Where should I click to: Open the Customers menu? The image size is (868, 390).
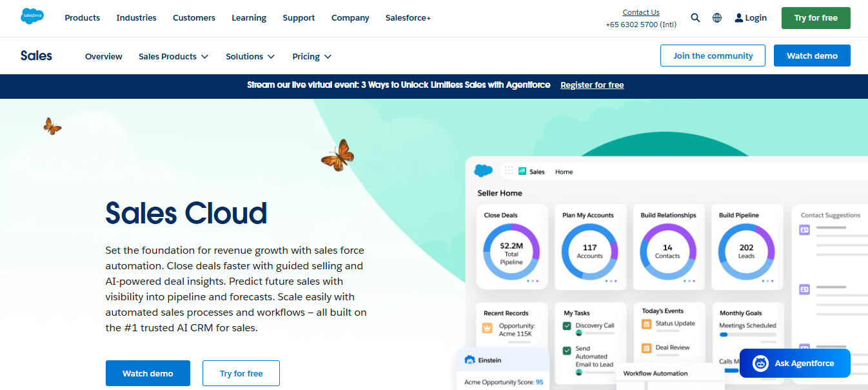194,18
